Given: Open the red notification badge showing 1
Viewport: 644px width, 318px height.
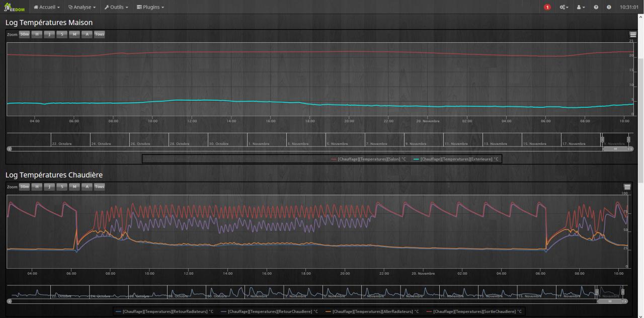Looking at the screenshot, I should click(x=547, y=7).
